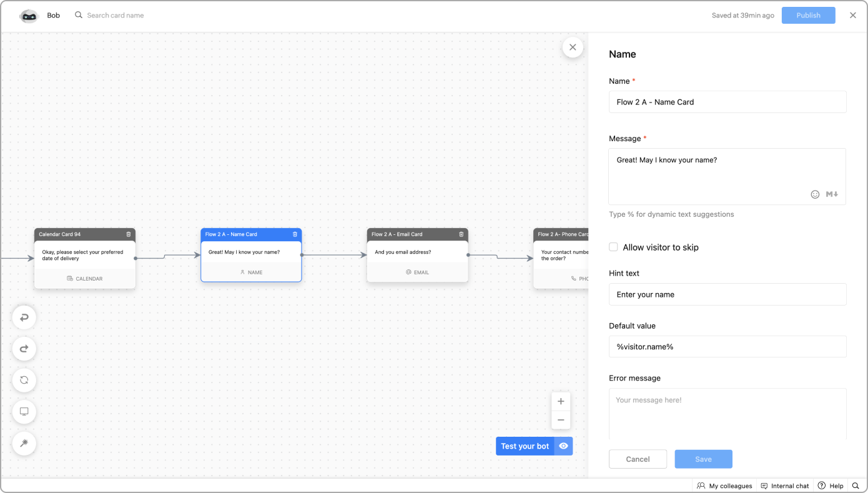Enable Allow visitor to skip checkbox
The width and height of the screenshot is (868, 493).
[613, 247]
